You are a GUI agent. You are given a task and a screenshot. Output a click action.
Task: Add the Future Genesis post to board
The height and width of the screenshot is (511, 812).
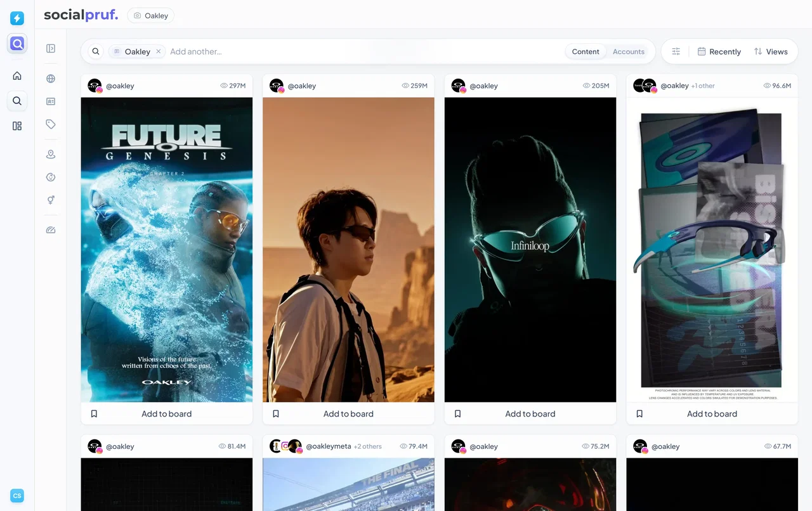pos(166,414)
